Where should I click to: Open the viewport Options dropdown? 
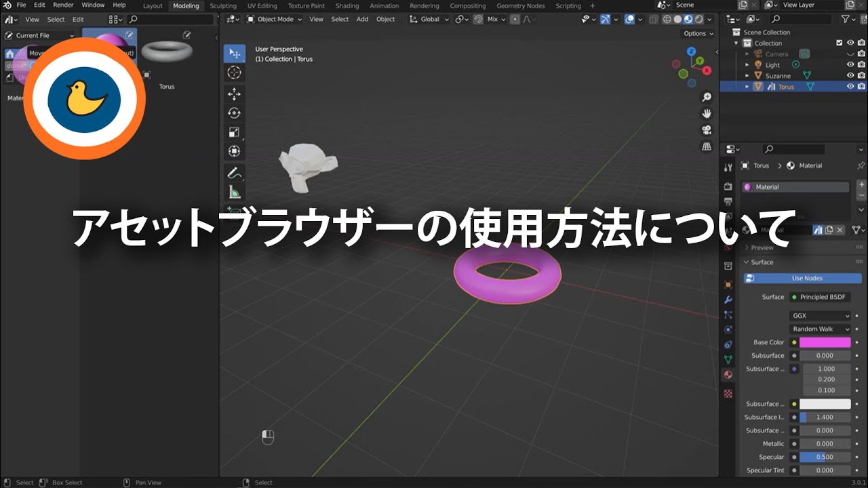[698, 33]
